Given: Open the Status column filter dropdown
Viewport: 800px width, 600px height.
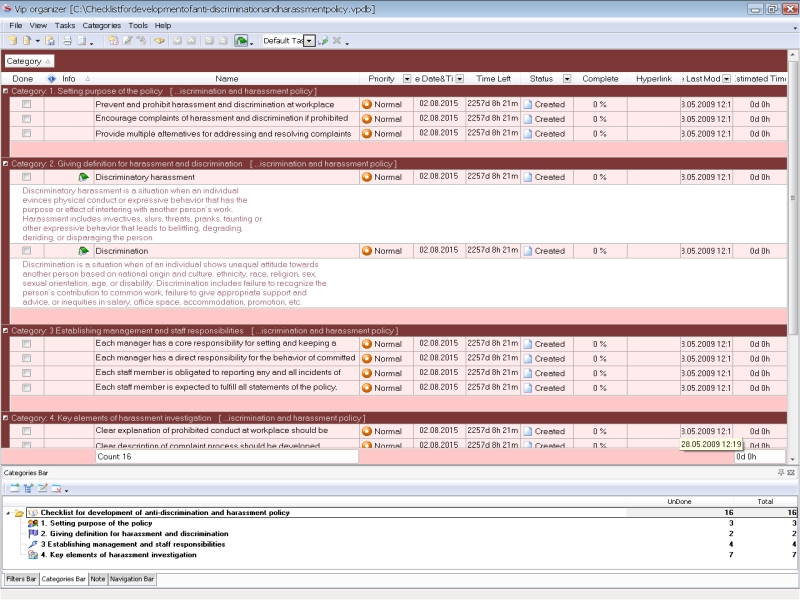Looking at the screenshot, I should point(567,79).
